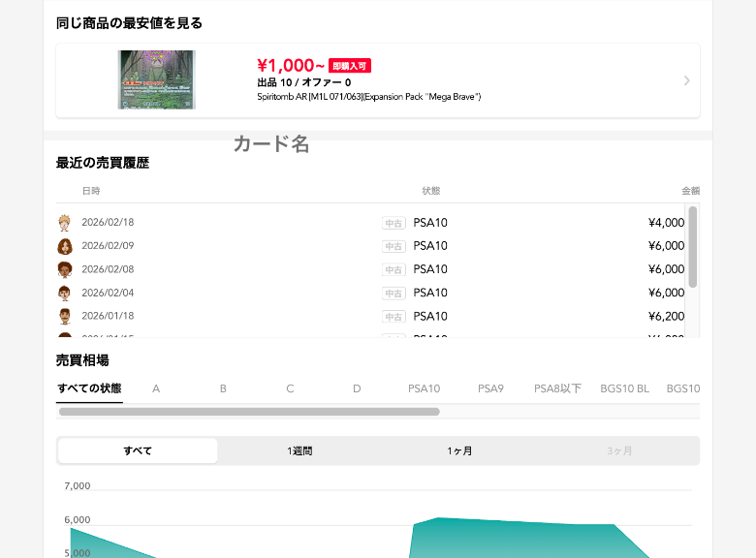Screen dimensions: 756x558
Task: Click the seller avatar dated 2026/02/09
Action: pyautogui.click(x=65, y=246)
